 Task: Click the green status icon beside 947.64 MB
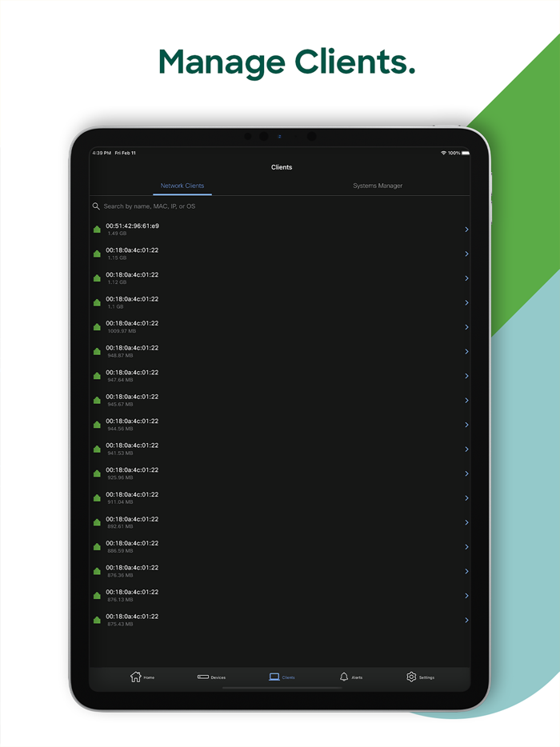point(97,376)
